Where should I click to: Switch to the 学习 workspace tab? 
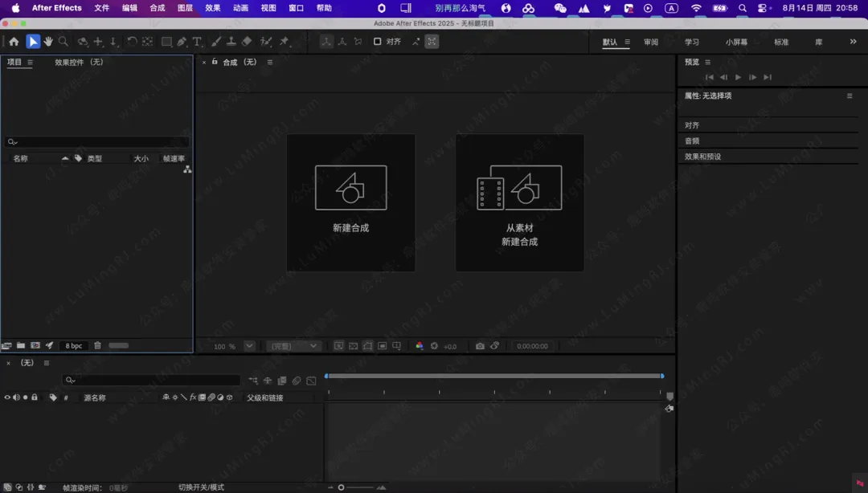coord(691,42)
